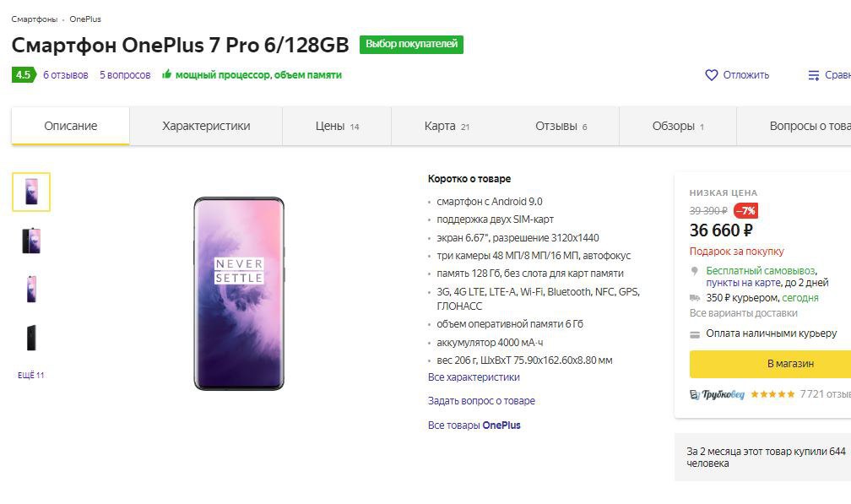Click the shop's star rating
The width and height of the screenshot is (851, 504).
tap(772, 394)
